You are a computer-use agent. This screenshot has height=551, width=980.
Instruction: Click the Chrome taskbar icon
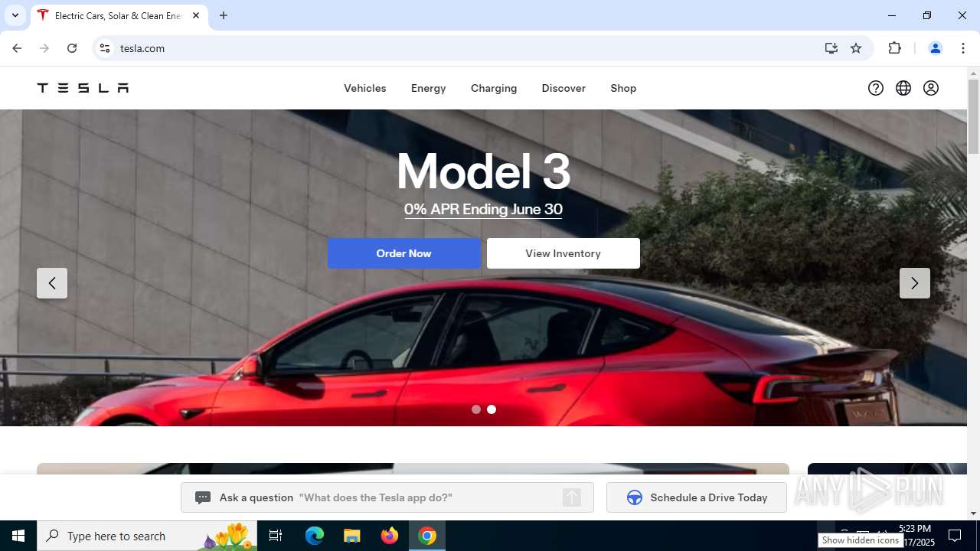pyautogui.click(x=427, y=536)
